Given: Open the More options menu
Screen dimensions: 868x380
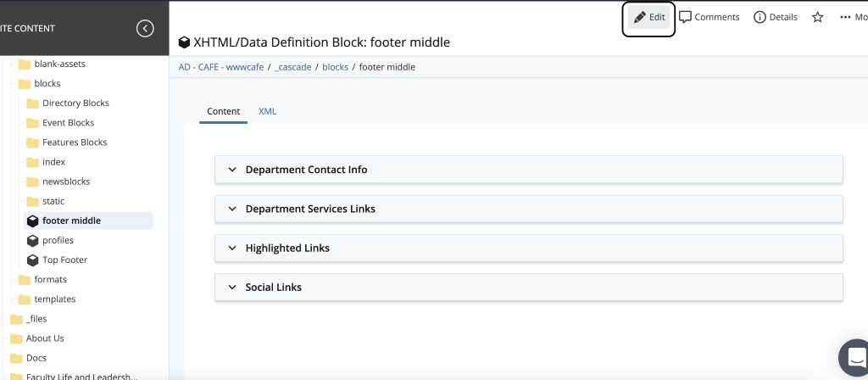Looking at the screenshot, I should tap(853, 17).
